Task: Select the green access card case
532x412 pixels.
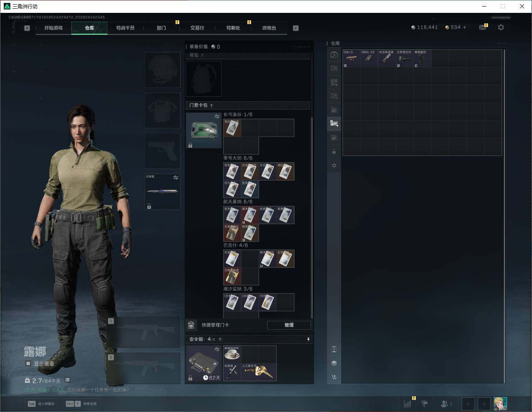Action: 204,130
